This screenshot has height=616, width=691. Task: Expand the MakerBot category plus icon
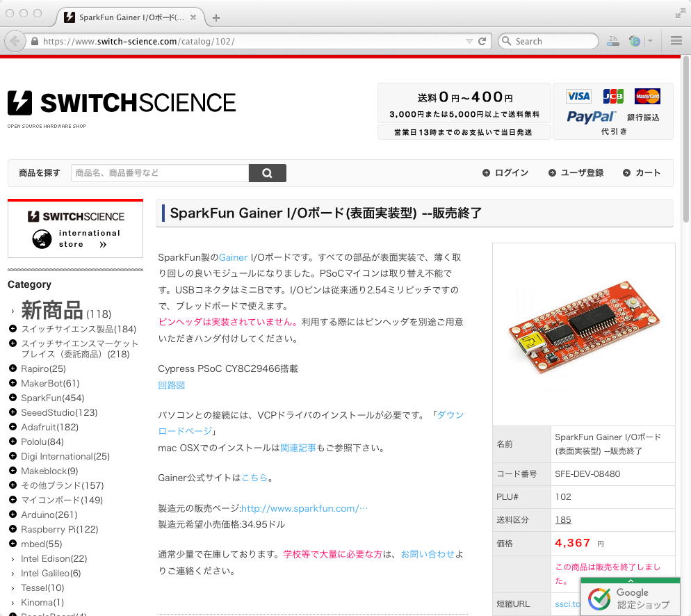13,383
